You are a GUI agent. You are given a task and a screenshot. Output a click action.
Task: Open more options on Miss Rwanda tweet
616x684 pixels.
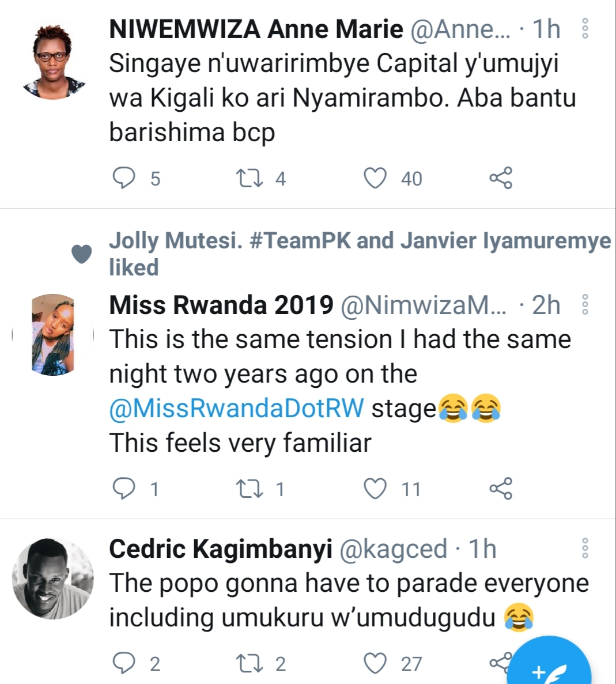click(x=585, y=305)
